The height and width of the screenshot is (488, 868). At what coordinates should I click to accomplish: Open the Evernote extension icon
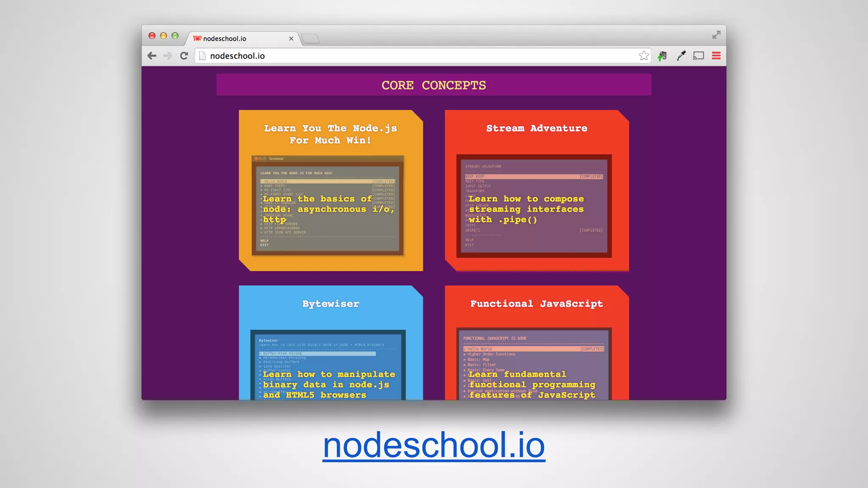coord(662,55)
